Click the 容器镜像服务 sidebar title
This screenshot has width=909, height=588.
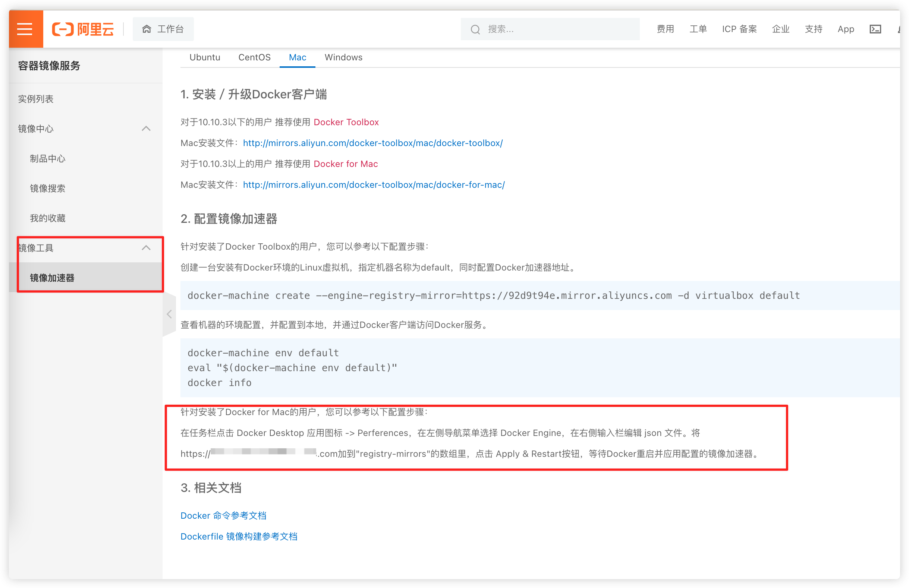pos(49,66)
